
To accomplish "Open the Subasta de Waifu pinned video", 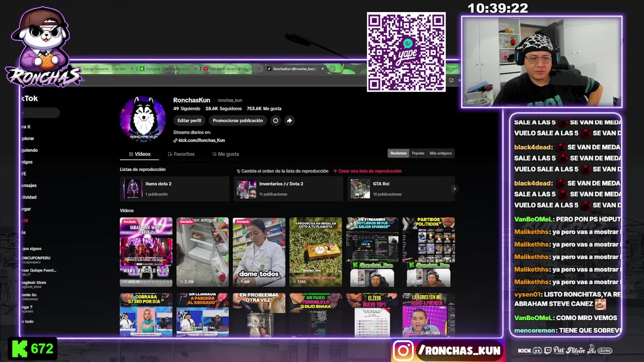I will pos(146,252).
